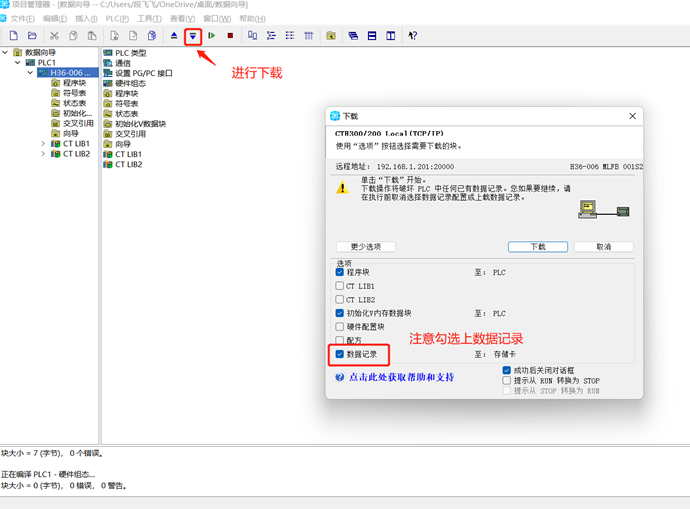Click the 取消 button in download dialog
Image resolution: width=690 pixels, height=509 pixels.
click(604, 247)
